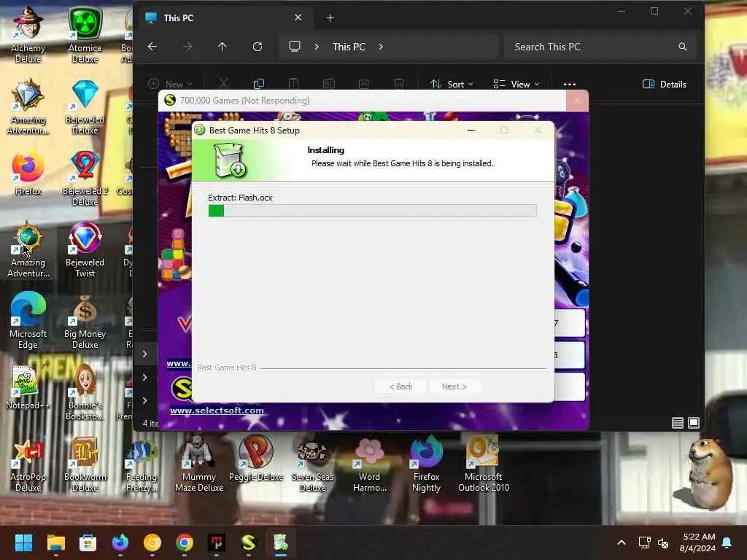Open Microsoft Store from taskbar
747x560 pixels.
(88, 542)
